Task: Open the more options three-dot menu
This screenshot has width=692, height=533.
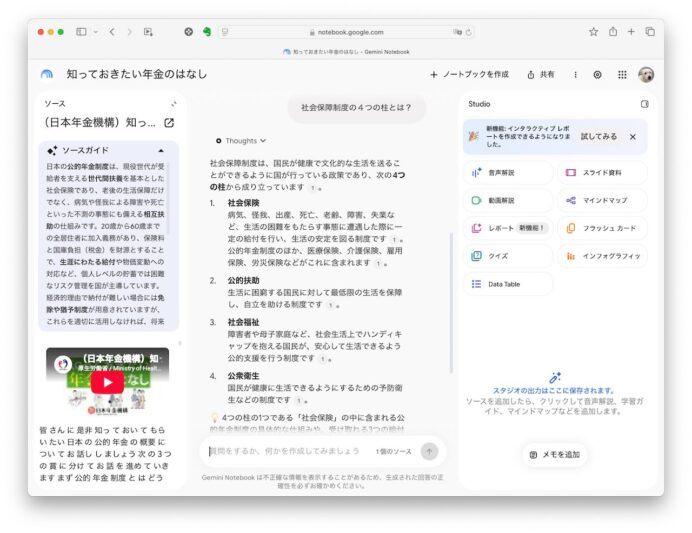Action: click(575, 75)
